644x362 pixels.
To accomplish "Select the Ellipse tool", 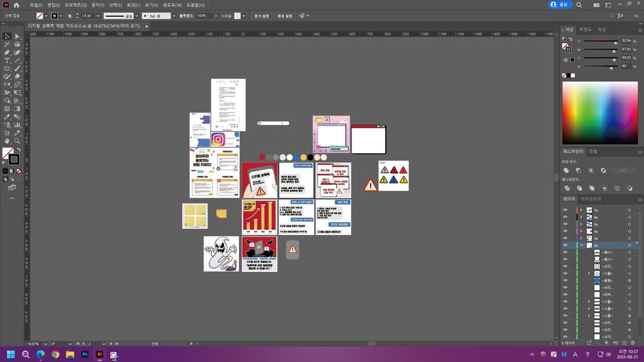I will pos(7,69).
